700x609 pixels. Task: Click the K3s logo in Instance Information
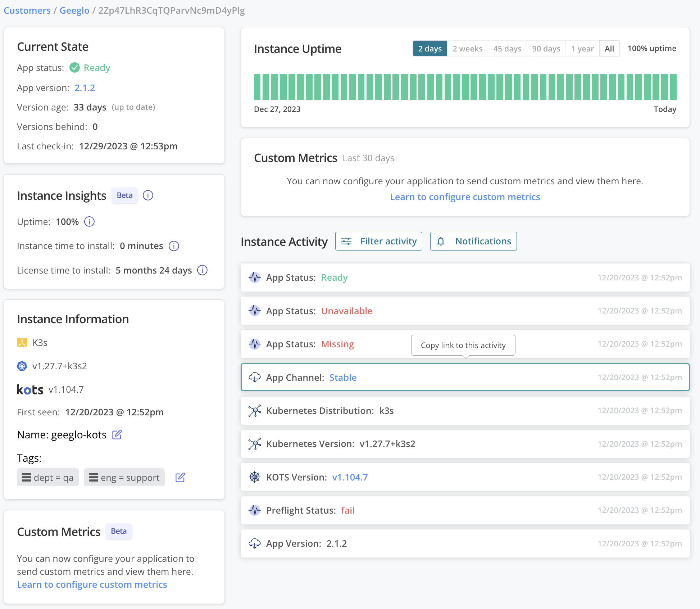click(x=22, y=342)
